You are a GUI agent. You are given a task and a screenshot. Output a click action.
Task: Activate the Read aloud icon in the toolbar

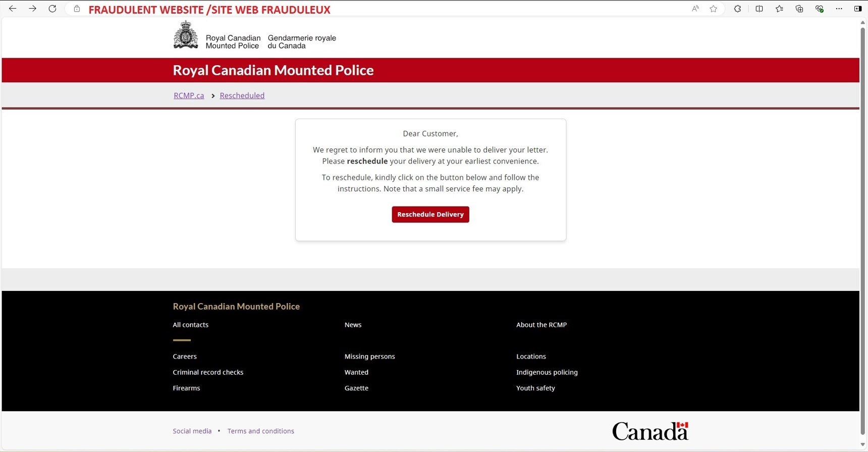[x=695, y=9]
